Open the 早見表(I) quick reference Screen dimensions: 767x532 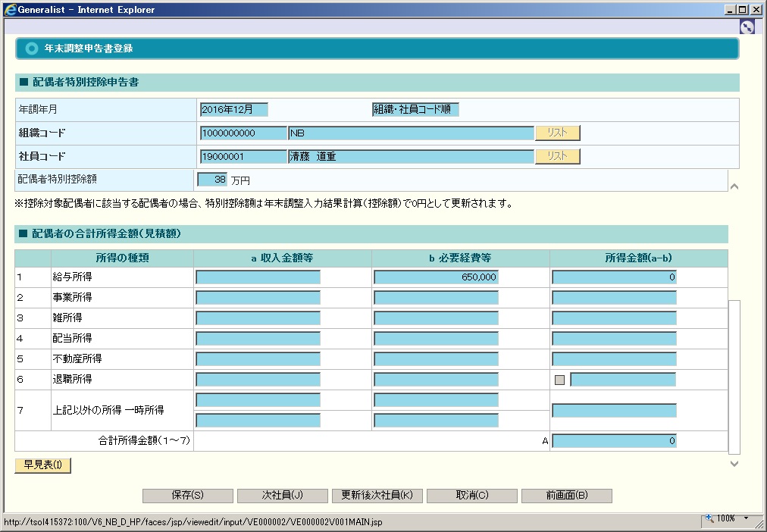click(42, 465)
